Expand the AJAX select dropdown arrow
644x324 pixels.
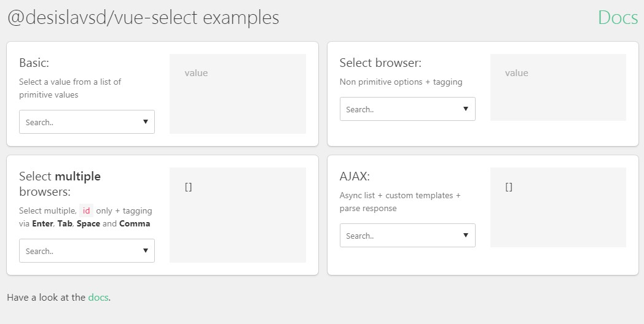click(x=466, y=235)
